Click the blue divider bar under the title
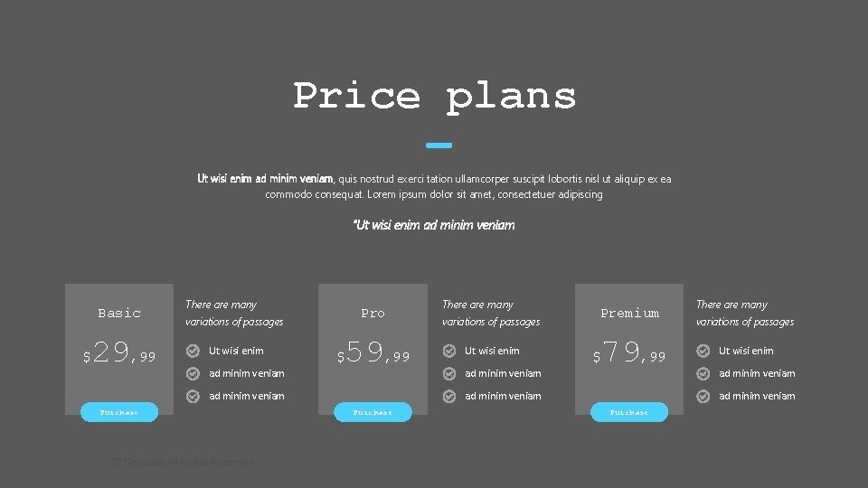Viewport: 868px width, 488px height. point(439,145)
